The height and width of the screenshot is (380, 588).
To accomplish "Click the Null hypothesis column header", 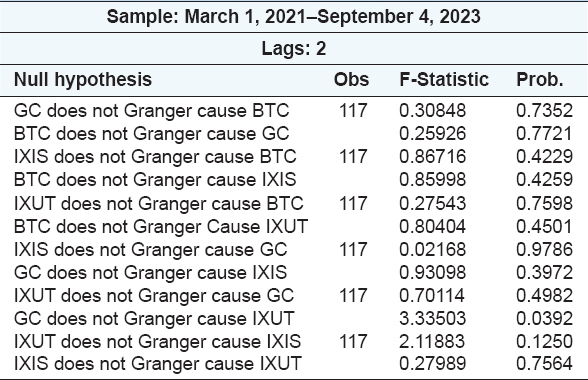I will point(83,80).
